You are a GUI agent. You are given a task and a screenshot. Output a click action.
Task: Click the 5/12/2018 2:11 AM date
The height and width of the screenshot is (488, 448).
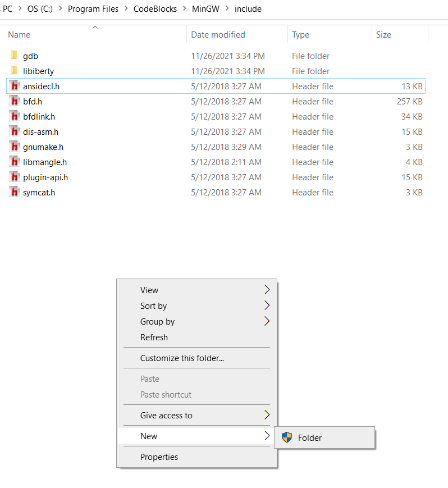pos(226,162)
